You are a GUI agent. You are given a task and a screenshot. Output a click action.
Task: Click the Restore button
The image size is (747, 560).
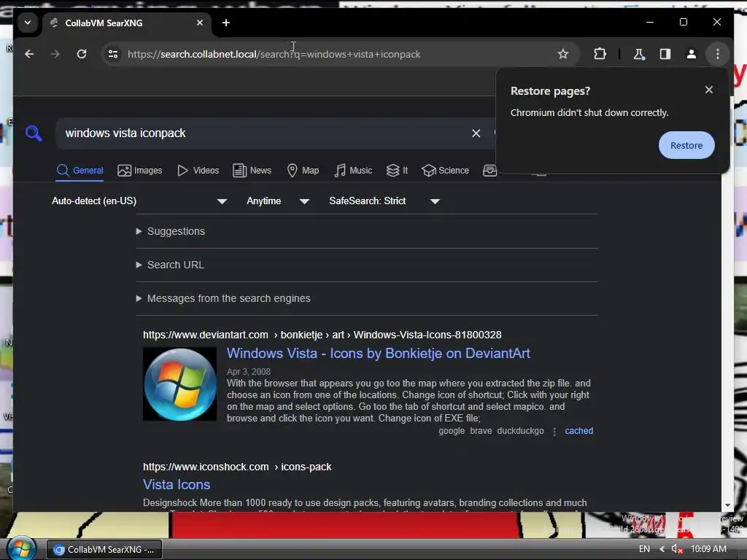pos(686,145)
